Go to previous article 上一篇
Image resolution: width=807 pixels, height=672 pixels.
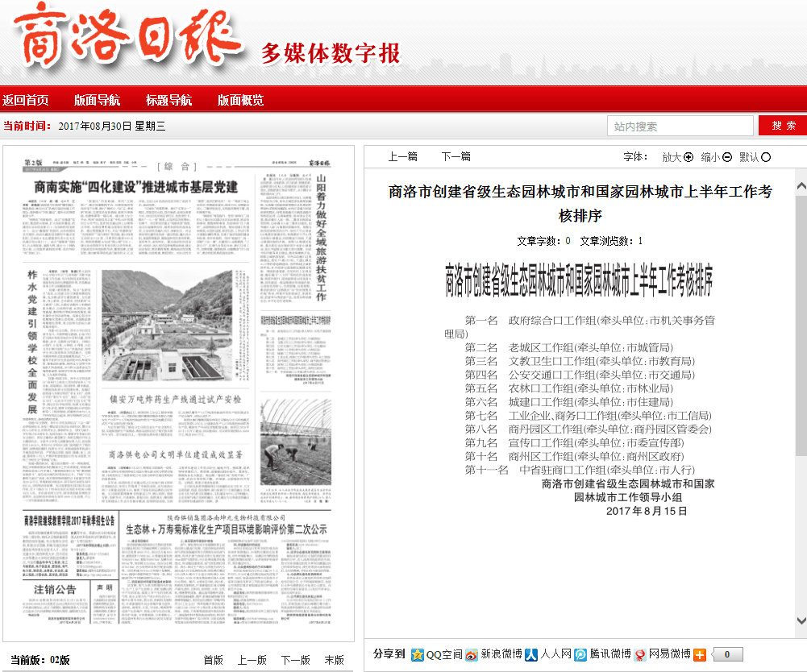point(402,156)
